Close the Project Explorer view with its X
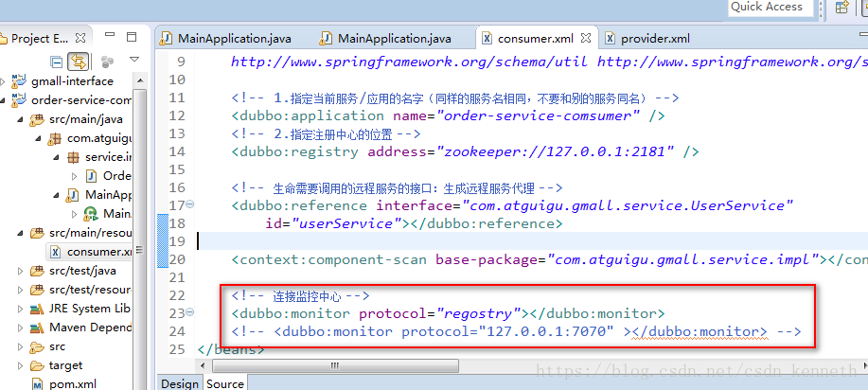The height and width of the screenshot is (390, 868). pos(80,38)
